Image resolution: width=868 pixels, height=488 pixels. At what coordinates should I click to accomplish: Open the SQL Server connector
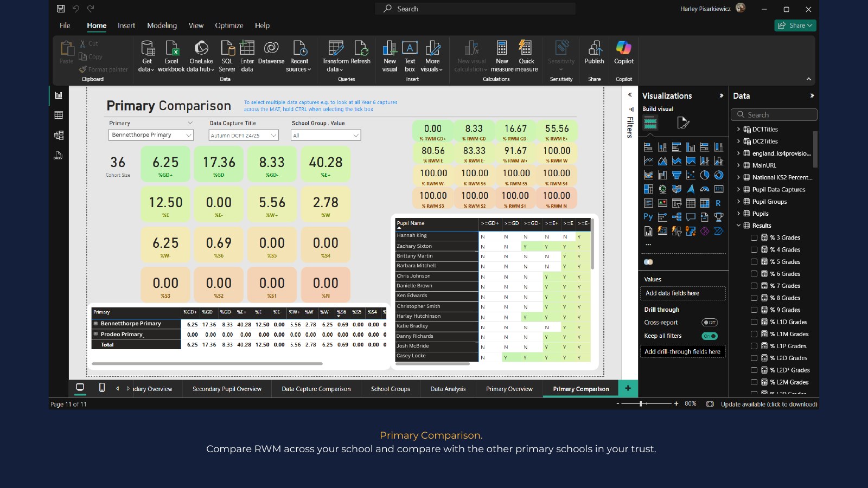227,56
